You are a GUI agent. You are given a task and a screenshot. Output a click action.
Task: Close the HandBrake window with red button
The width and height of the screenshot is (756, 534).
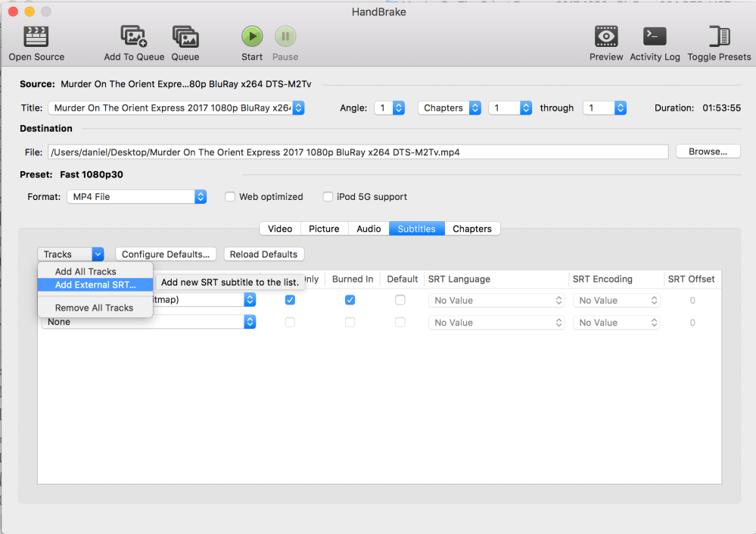[14, 11]
